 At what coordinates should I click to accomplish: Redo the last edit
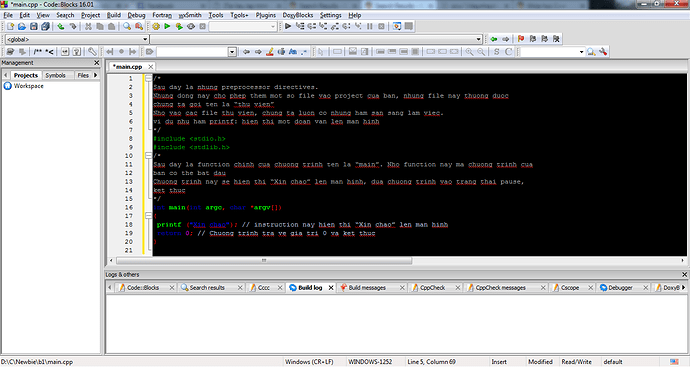[x=73, y=26]
